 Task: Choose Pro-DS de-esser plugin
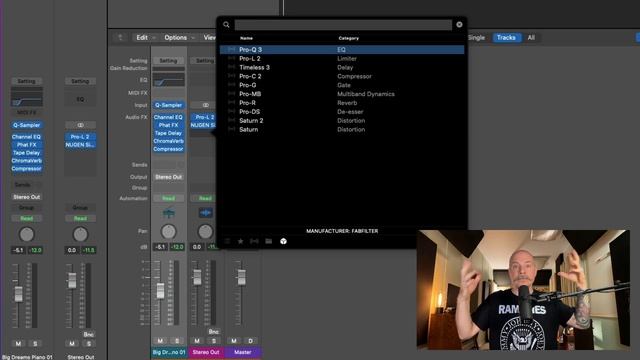(x=342, y=112)
